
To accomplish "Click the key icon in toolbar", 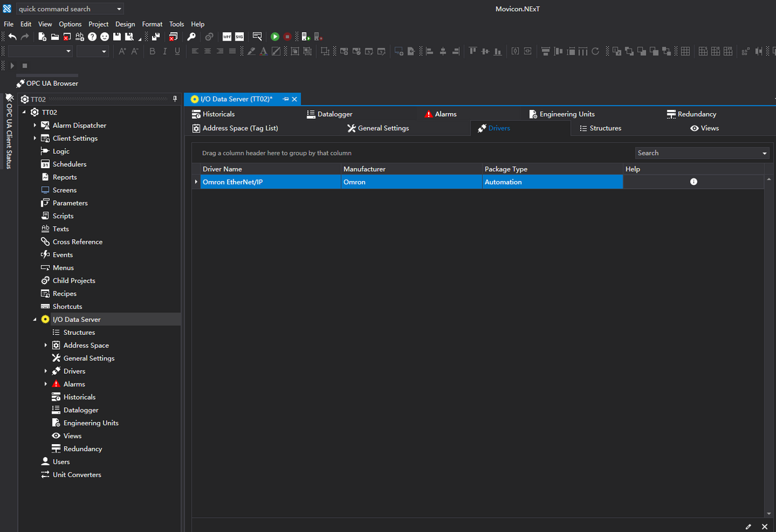I will coord(191,37).
